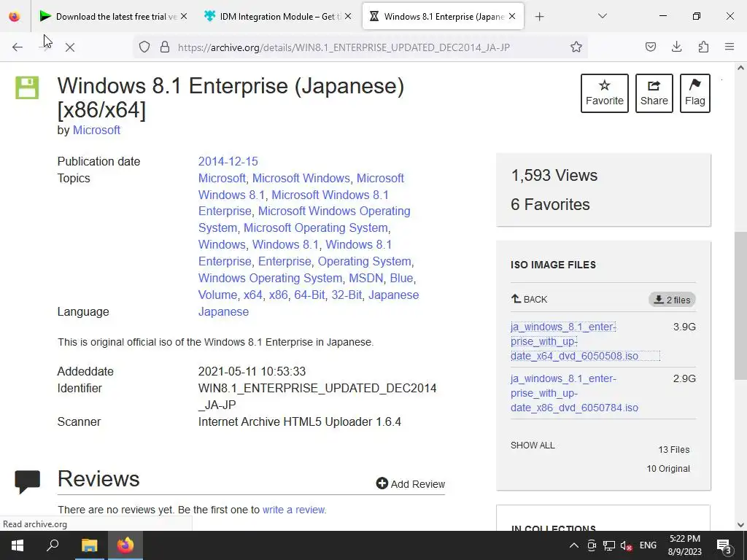Switch the ENG input language indicator
The image size is (747, 560).
[x=648, y=545]
